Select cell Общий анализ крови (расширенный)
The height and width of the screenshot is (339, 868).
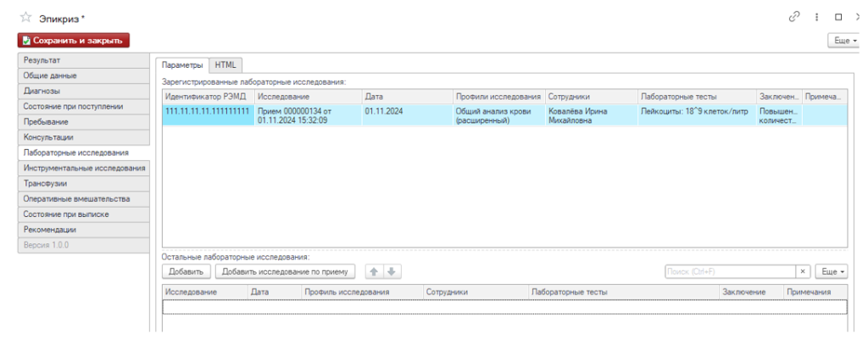[x=498, y=115]
